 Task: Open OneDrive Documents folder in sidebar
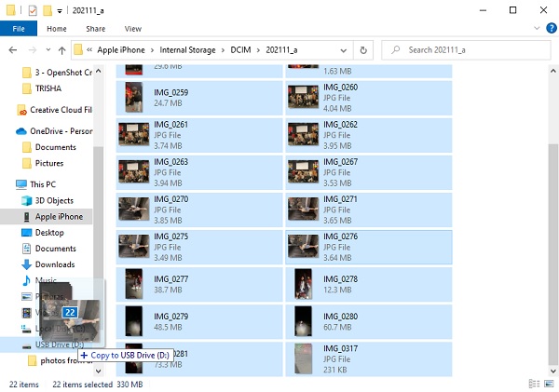[x=48, y=147]
